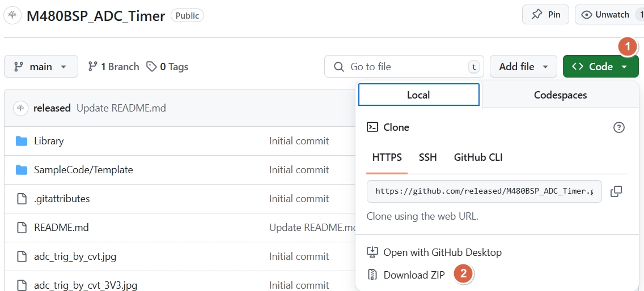Click the adc_trig_by_cvt.jpg file icon

22,256
